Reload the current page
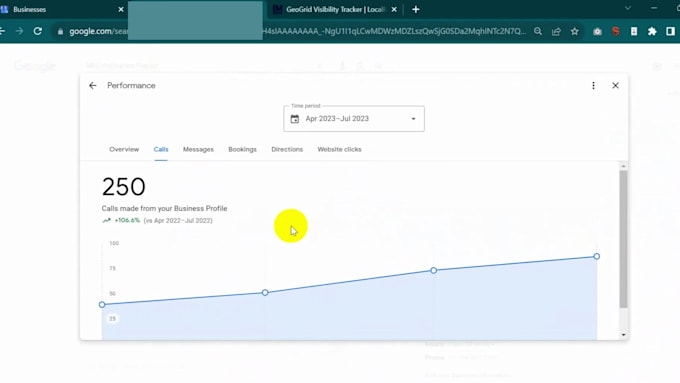This screenshot has height=383, width=680. [x=38, y=31]
